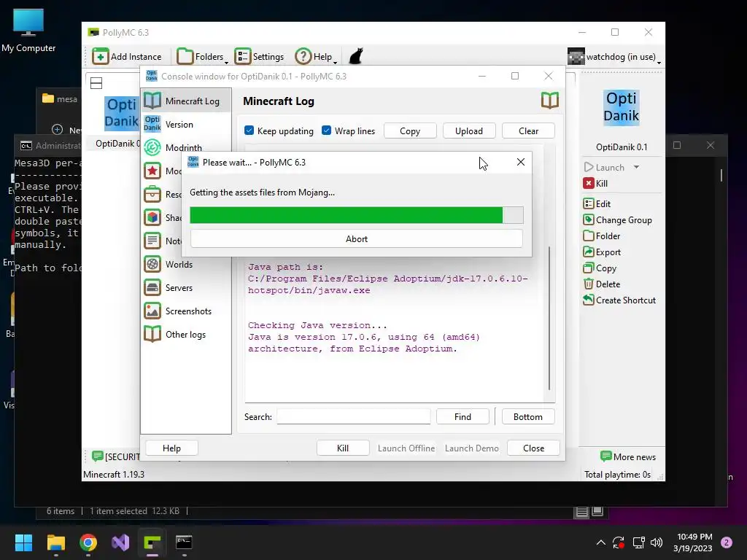The height and width of the screenshot is (560, 747).
Task: Click the taskbar clock
Action: click(694, 542)
